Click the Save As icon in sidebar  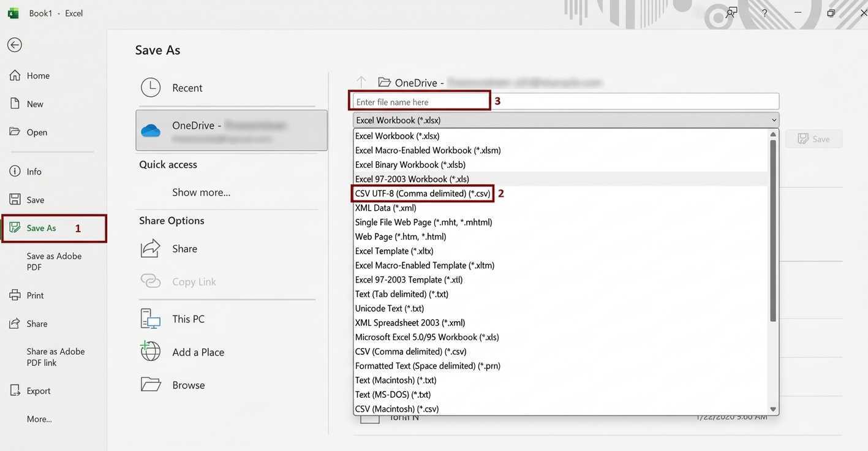[x=15, y=228]
